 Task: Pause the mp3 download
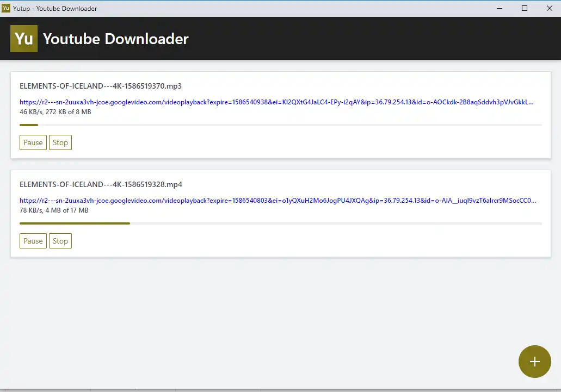coord(33,142)
